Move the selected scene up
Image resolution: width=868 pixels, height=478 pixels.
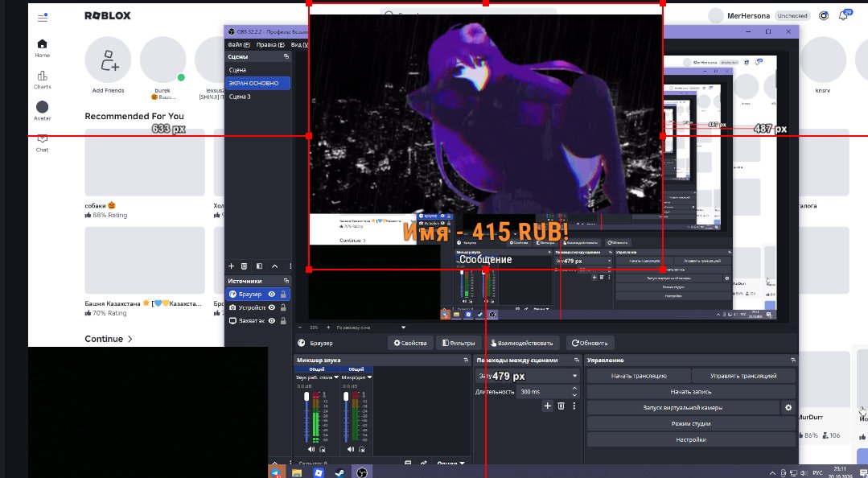pos(274,266)
